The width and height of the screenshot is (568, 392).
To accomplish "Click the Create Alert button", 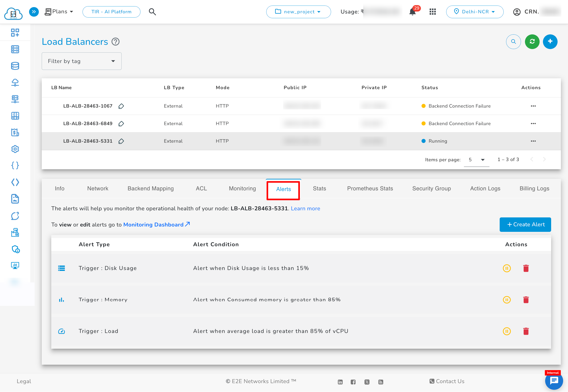I will point(525,224).
